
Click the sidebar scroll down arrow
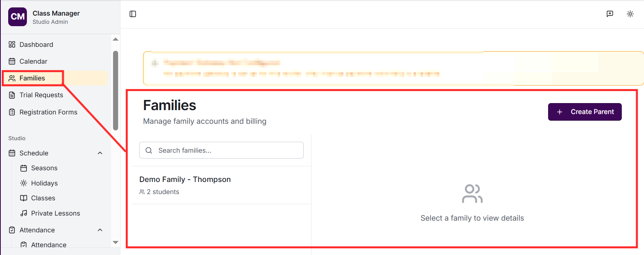115,243
